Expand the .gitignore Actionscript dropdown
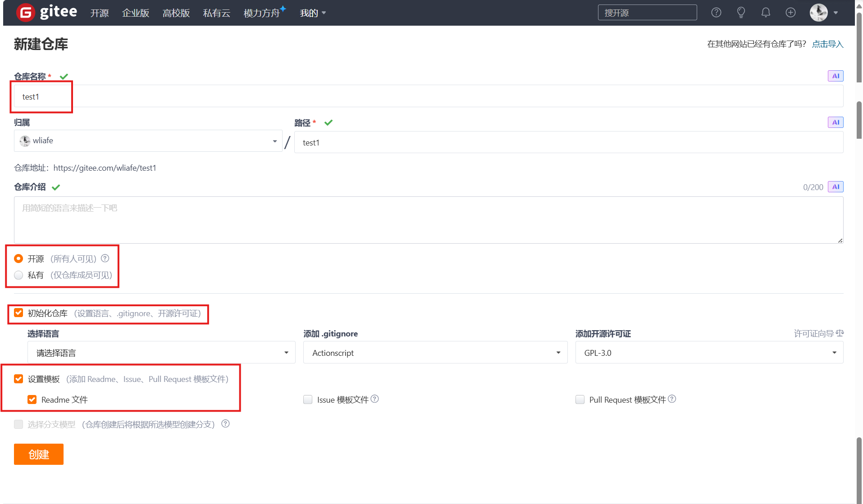Image resolution: width=863 pixels, height=504 pixels. 435,353
